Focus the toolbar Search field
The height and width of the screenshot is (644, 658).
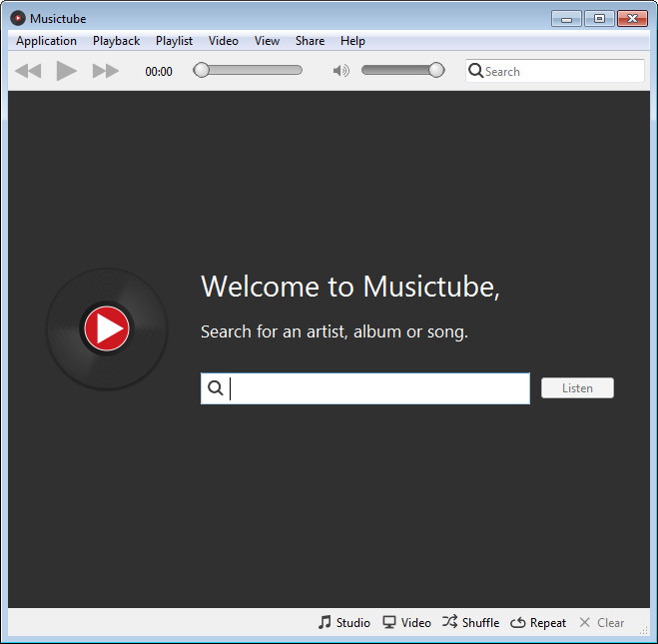[x=555, y=71]
